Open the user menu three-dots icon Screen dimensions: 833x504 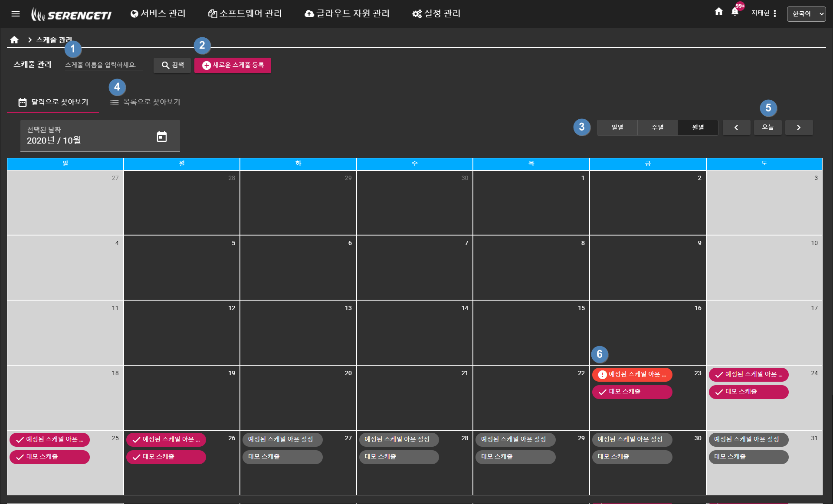click(775, 13)
